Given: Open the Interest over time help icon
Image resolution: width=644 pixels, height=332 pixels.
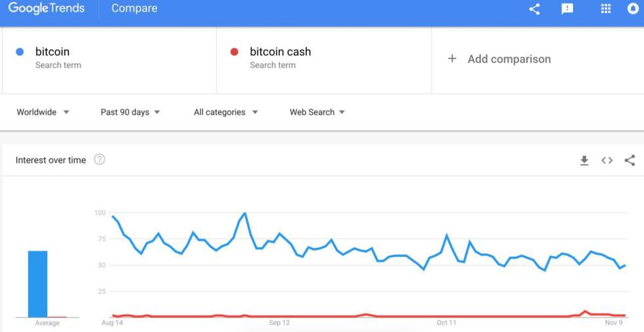Looking at the screenshot, I should point(100,160).
